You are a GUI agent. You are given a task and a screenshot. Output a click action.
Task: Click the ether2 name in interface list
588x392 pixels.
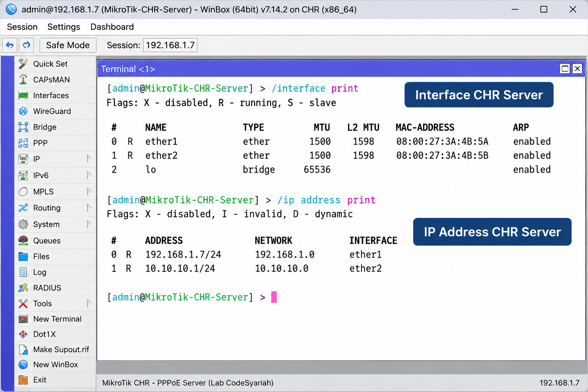(x=162, y=155)
